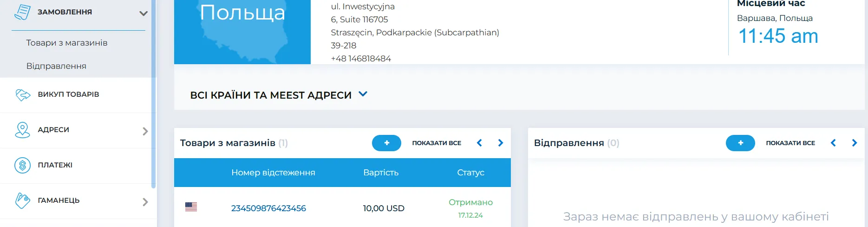Add new shipment with Відправлення plus button

740,143
